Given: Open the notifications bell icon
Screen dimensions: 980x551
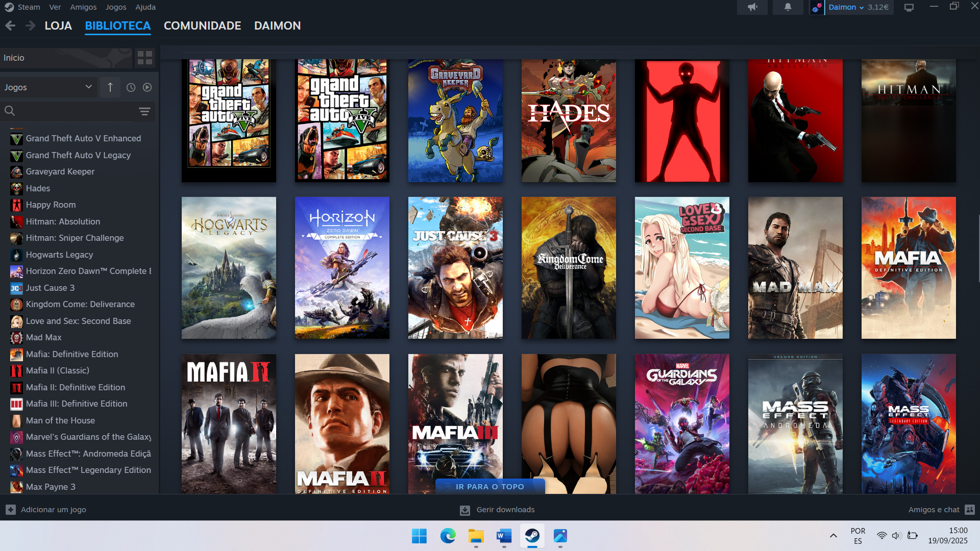Looking at the screenshot, I should click(788, 7).
